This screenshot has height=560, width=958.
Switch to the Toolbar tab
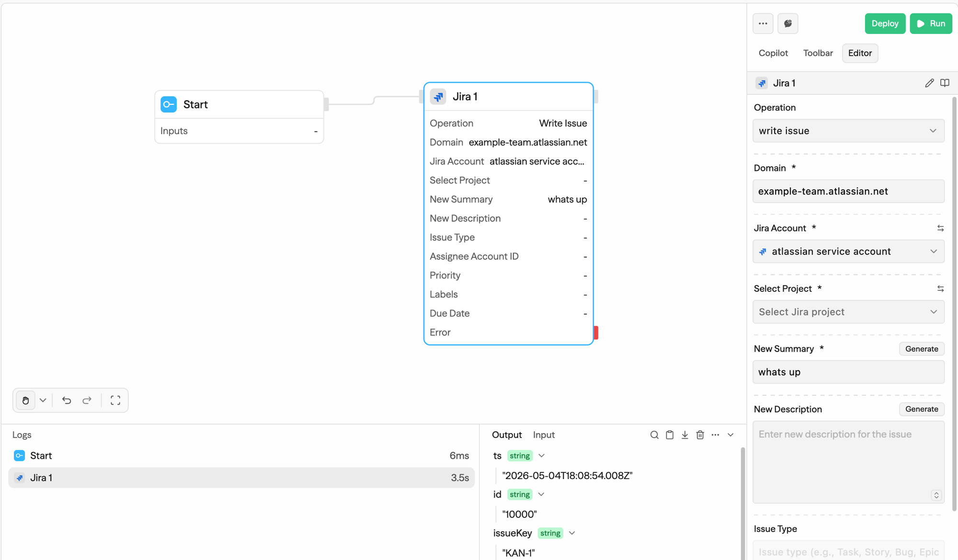pos(818,53)
